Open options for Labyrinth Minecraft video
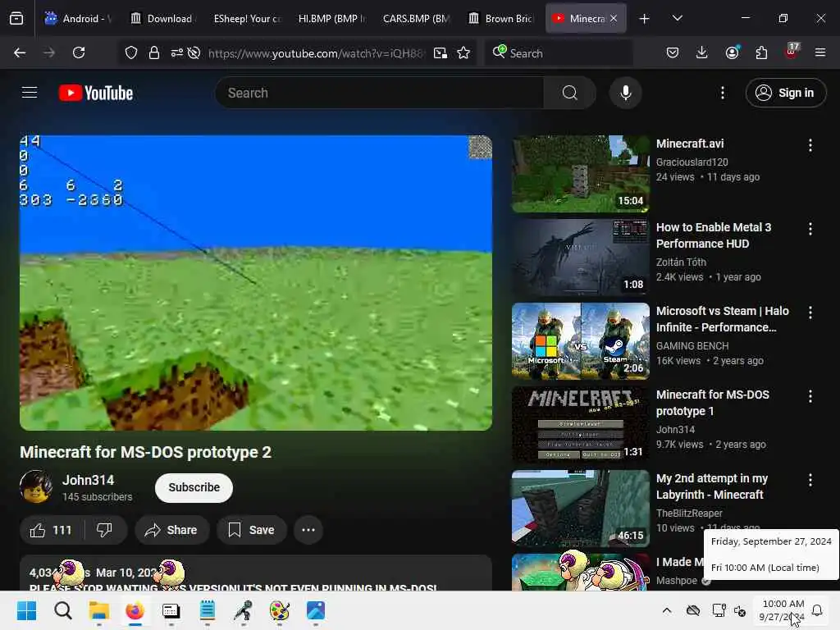Viewport: 840px width, 630px height. click(810, 480)
